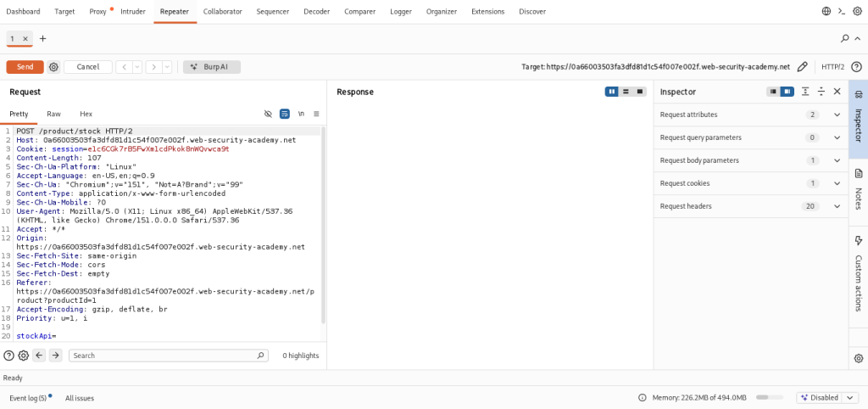
Task: Toggle line wrap in request editor
Action: coord(285,114)
